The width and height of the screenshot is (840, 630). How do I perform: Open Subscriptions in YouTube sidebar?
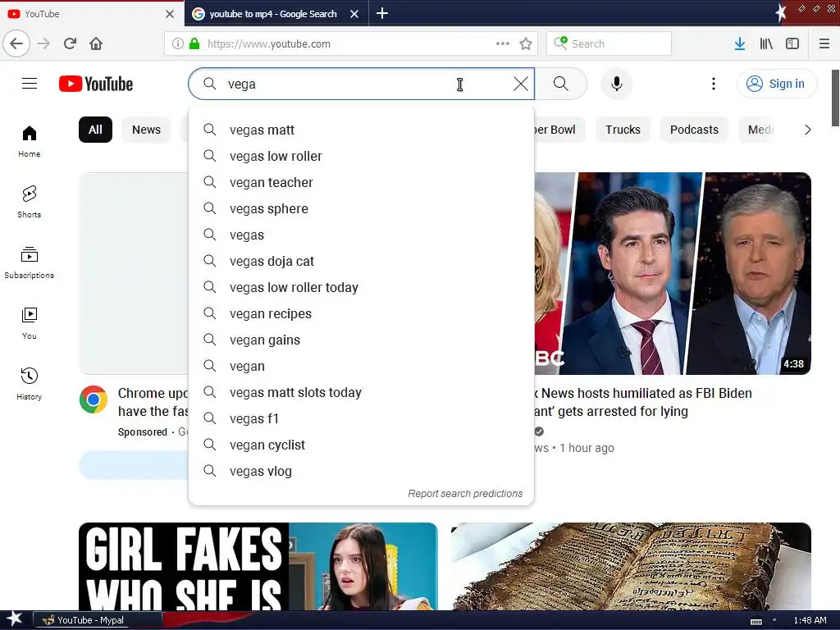[30, 262]
